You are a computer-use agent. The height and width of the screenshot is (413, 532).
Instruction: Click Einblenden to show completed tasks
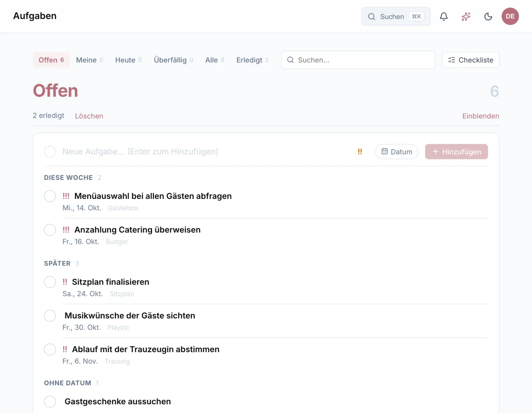tap(481, 116)
